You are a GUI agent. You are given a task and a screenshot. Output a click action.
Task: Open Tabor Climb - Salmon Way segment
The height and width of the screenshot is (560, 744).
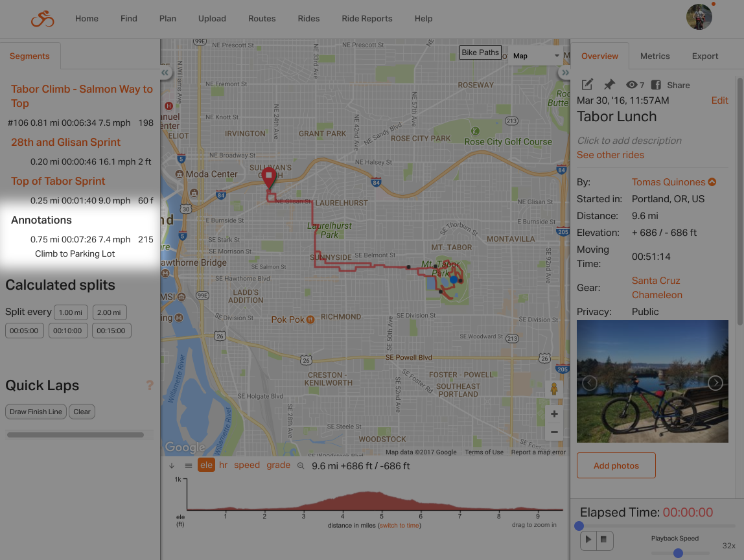[x=82, y=96]
